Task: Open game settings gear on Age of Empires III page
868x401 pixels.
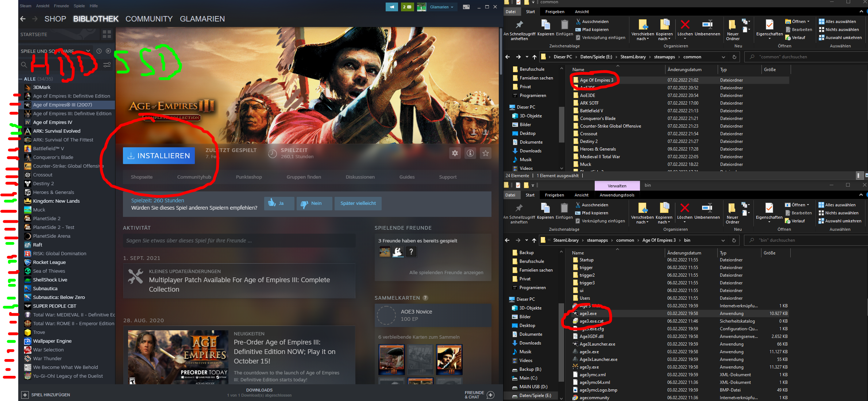Action: pyautogui.click(x=455, y=153)
